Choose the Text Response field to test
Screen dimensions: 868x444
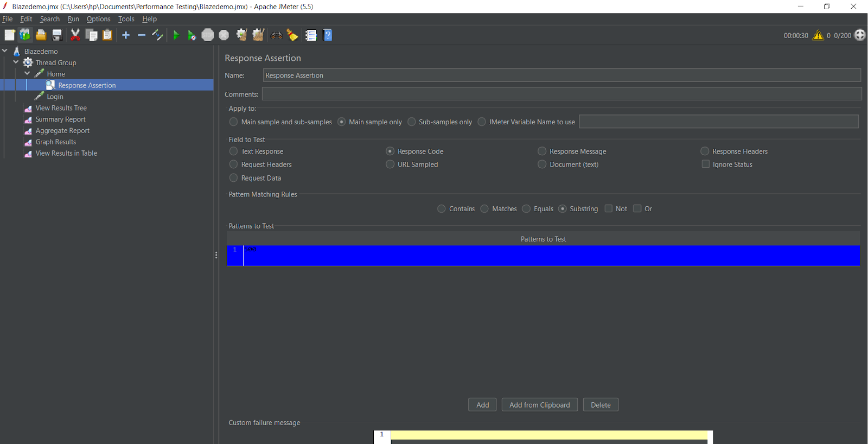point(234,151)
